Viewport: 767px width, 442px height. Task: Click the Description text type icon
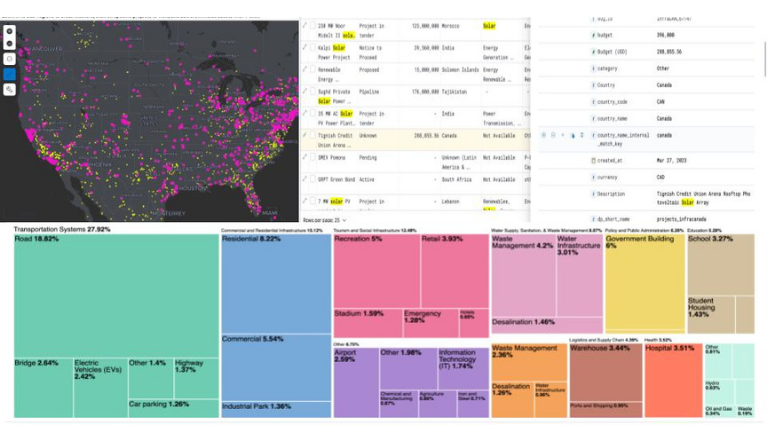(593, 194)
